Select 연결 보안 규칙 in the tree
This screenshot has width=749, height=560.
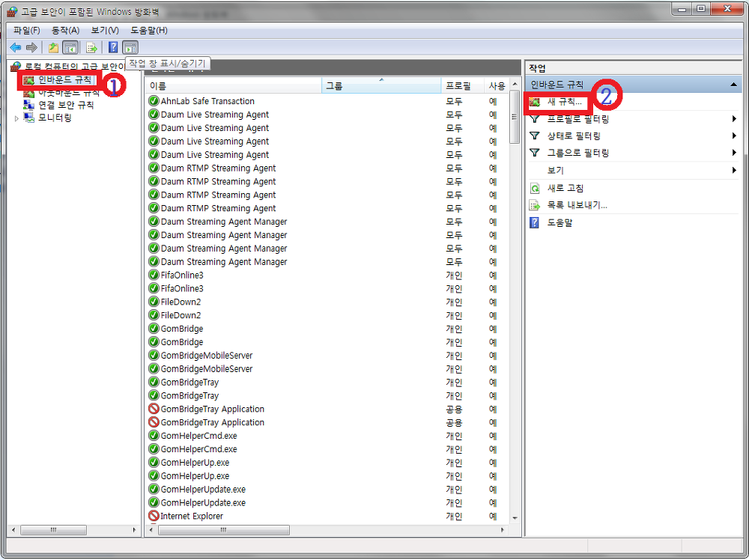tap(66, 105)
